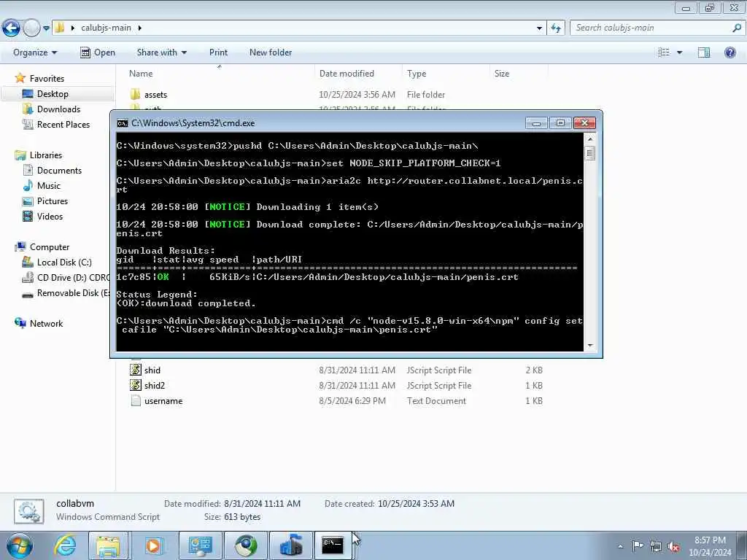
Task: Select the shid JScript file icon
Action: [x=136, y=370]
